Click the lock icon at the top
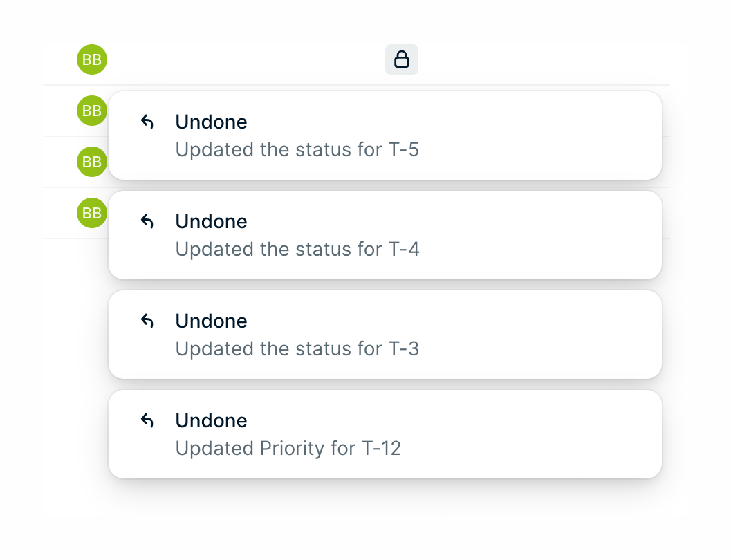The height and width of the screenshot is (560, 731). (x=402, y=59)
